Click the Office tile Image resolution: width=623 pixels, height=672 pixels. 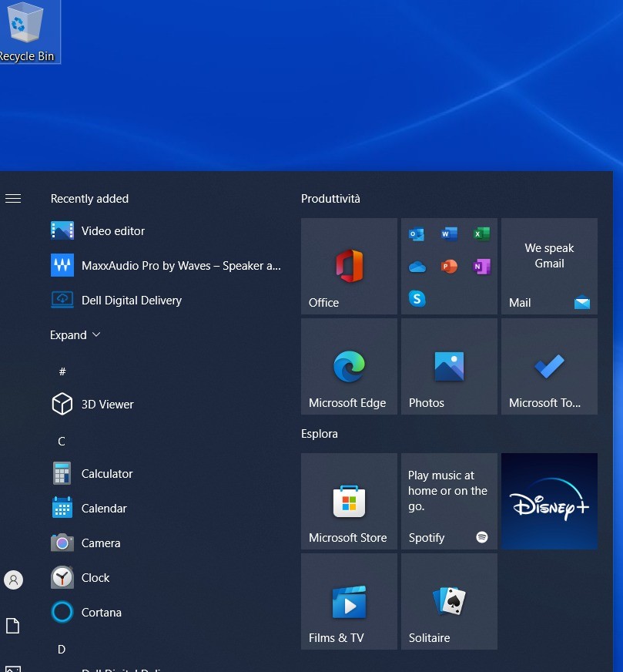tap(349, 266)
